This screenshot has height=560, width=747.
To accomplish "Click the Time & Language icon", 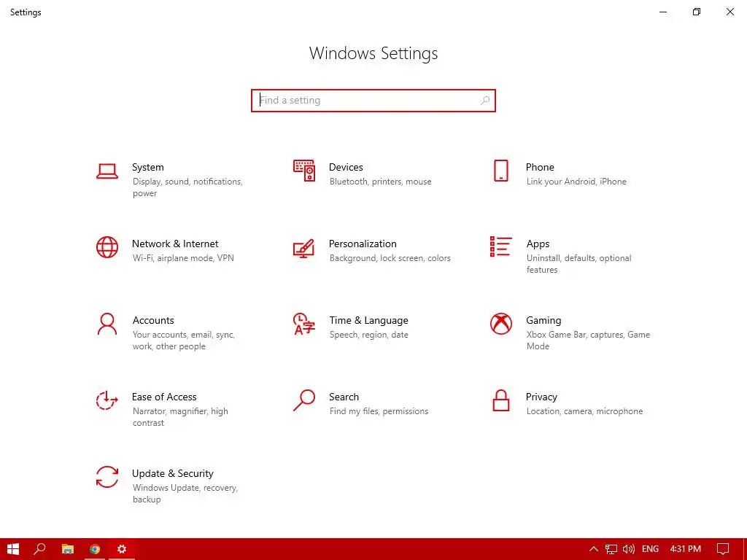I will pyautogui.click(x=304, y=324).
